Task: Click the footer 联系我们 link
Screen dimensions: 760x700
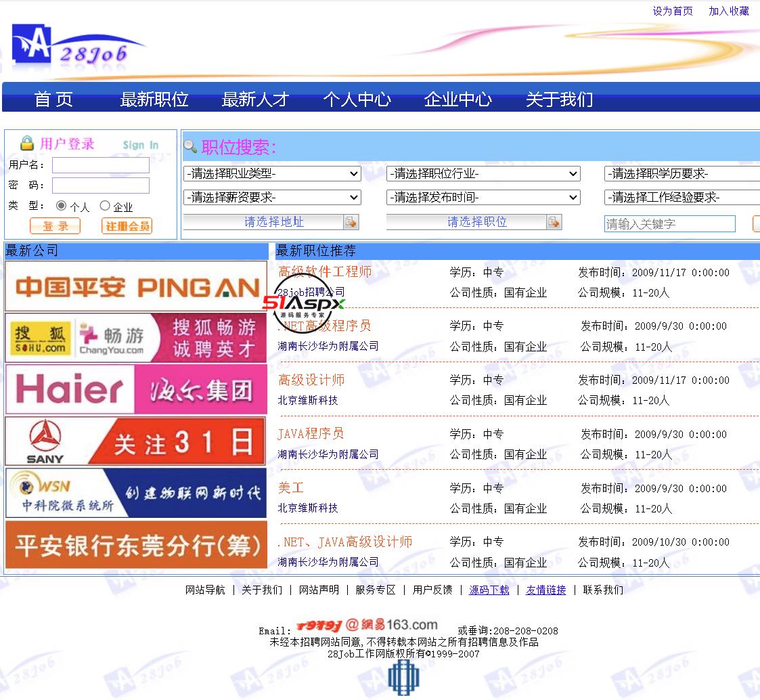Action: pos(603,590)
